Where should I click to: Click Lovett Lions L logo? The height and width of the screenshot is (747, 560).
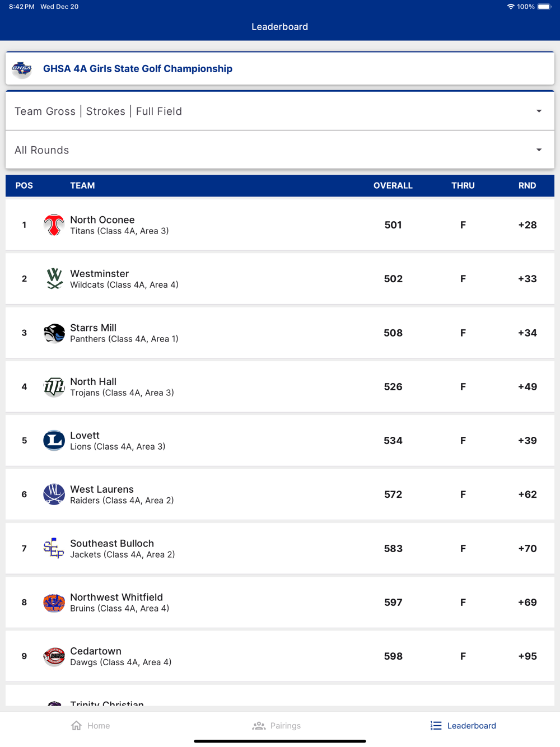coord(54,441)
